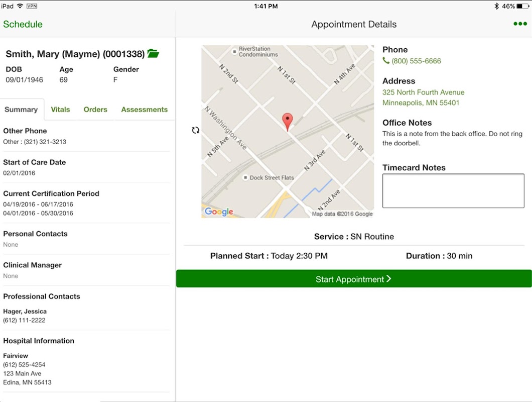
Task: Tap the red location pin on map
Action: 288,122
